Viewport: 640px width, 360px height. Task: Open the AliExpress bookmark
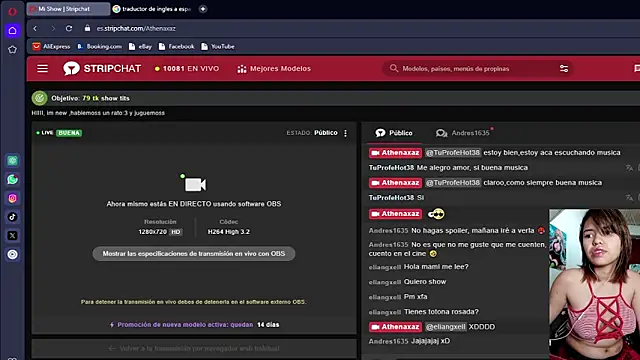(x=51, y=47)
